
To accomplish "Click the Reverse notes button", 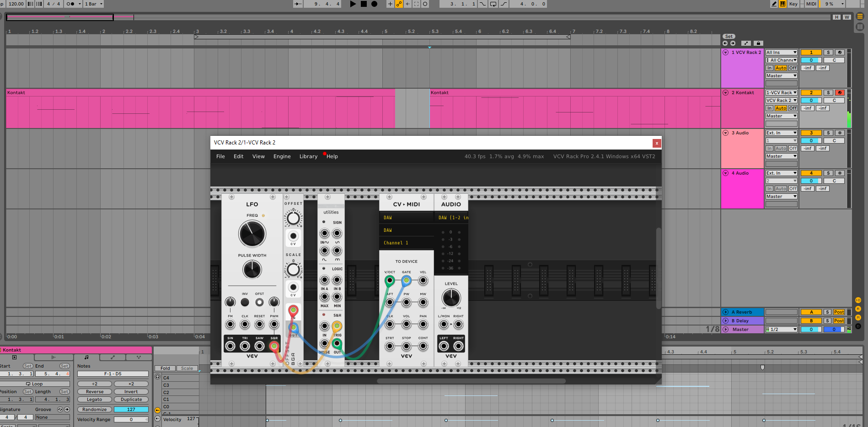I will click(x=95, y=392).
